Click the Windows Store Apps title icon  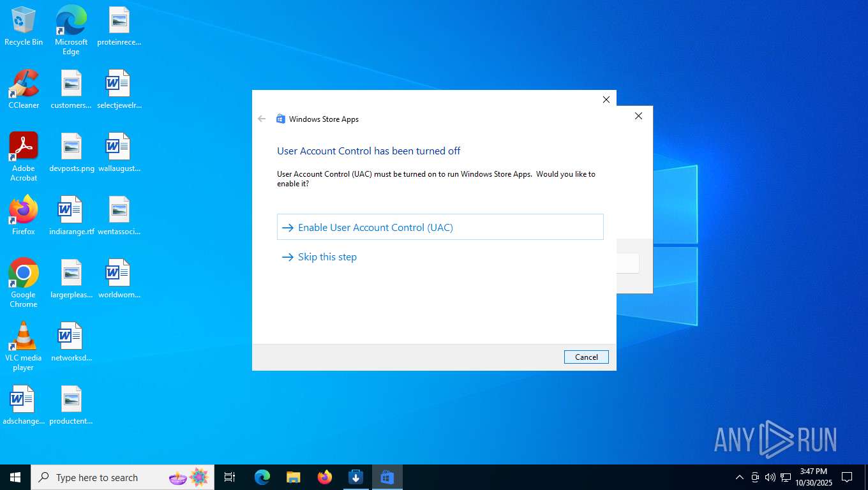click(280, 119)
